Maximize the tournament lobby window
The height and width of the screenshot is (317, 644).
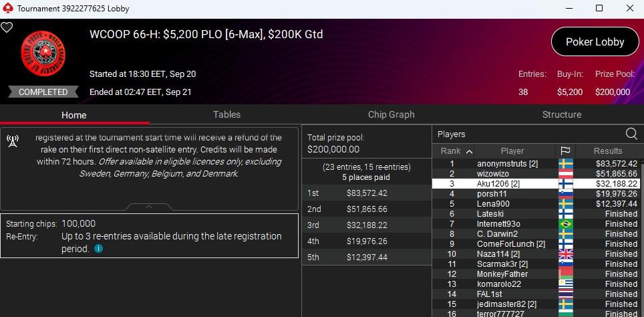tap(599, 9)
